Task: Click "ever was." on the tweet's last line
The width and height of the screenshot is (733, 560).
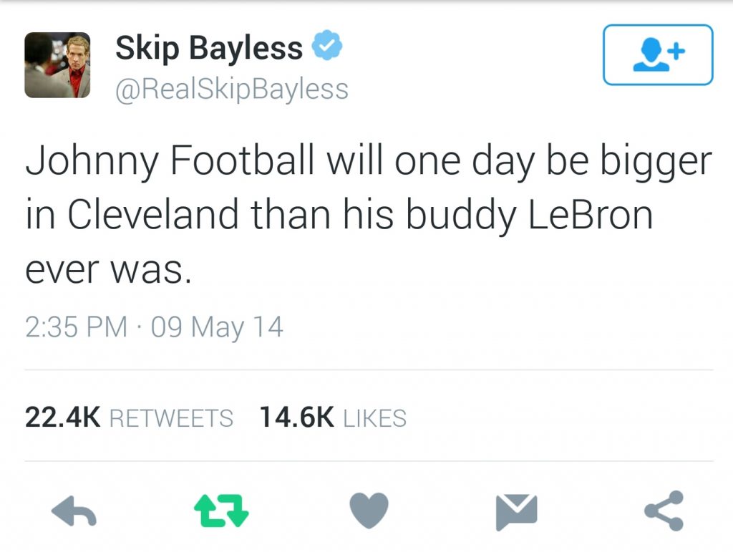Action: [109, 271]
